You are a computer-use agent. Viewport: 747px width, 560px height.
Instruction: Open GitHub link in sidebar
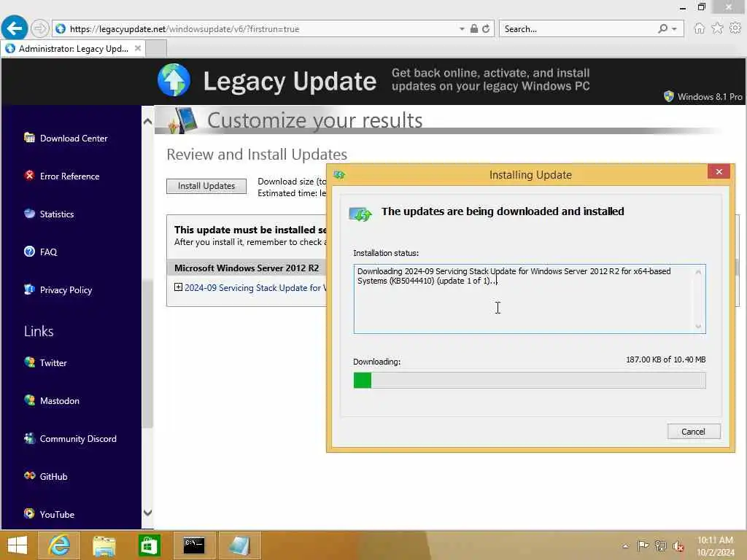click(53, 477)
